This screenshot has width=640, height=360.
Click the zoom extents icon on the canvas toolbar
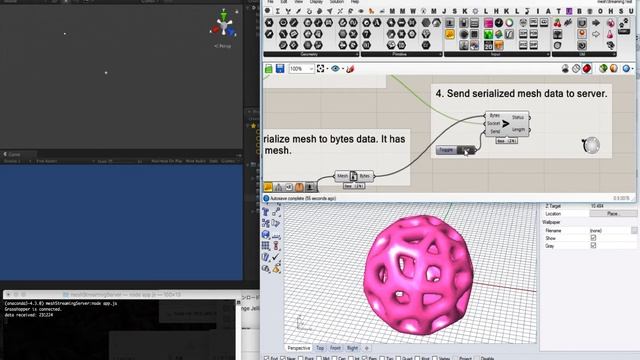[321, 69]
